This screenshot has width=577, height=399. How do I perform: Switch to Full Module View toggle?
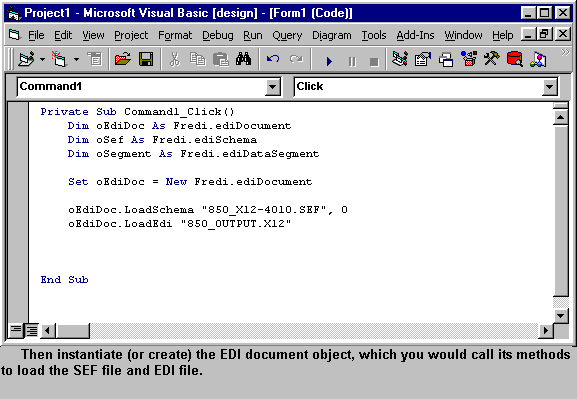[32, 330]
